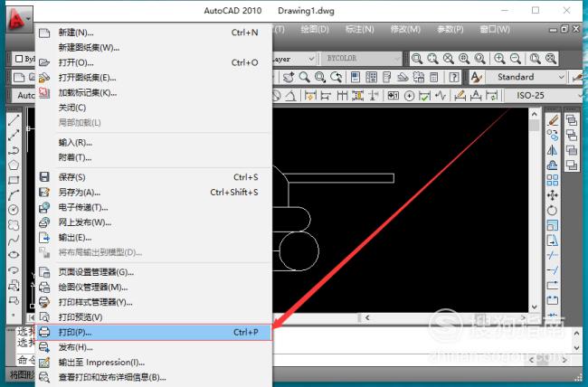Image resolution: width=588 pixels, height=387 pixels.
Task: Select the Ellipse draw tool
Action: point(14,255)
